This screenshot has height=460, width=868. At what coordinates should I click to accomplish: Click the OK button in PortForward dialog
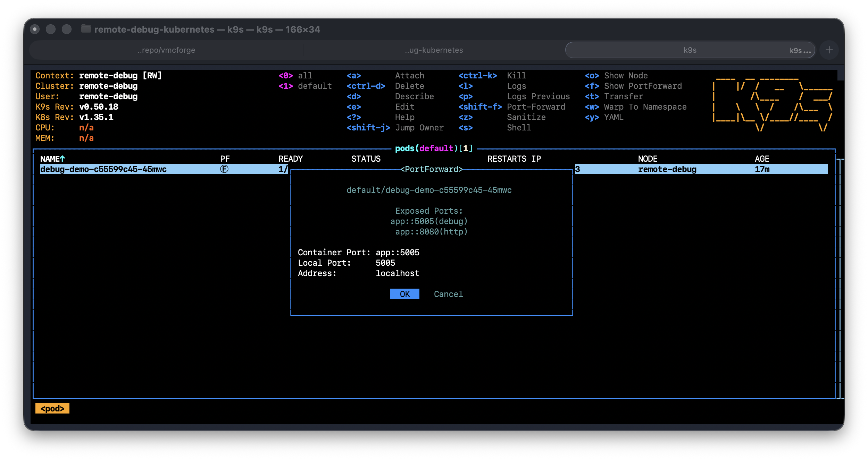(404, 294)
